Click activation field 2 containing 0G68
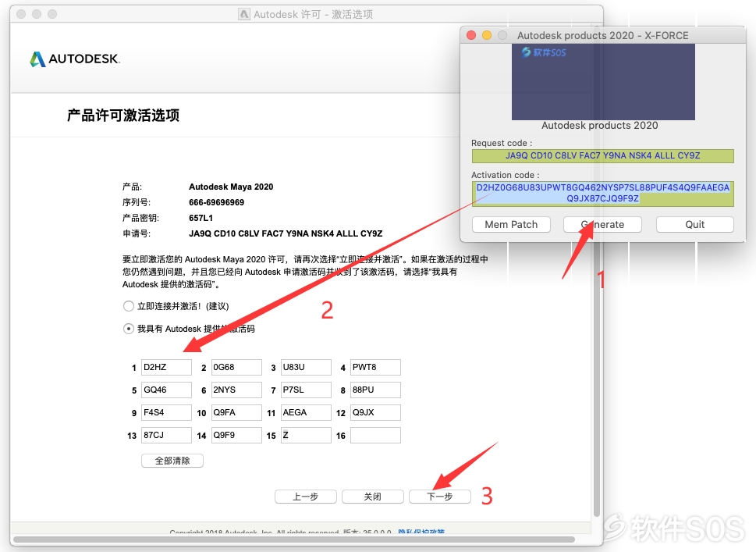756x552 pixels. click(x=236, y=367)
